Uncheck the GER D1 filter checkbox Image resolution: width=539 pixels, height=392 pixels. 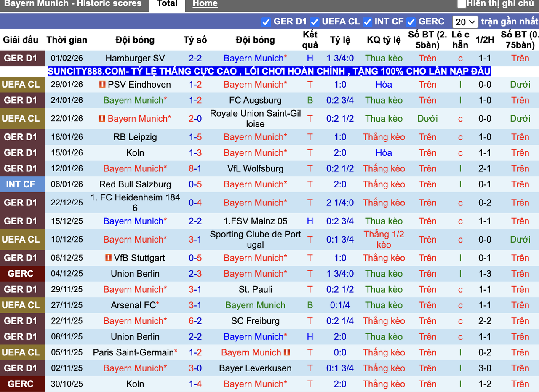click(266, 21)
